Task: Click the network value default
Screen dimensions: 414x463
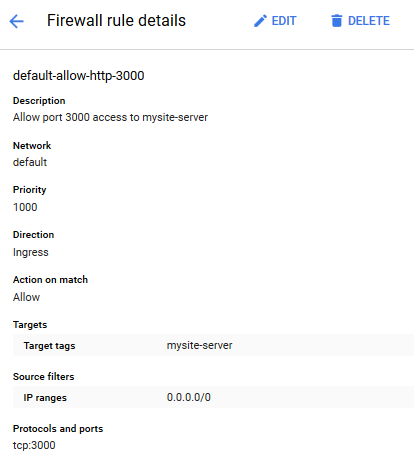Action: (30, 162)
